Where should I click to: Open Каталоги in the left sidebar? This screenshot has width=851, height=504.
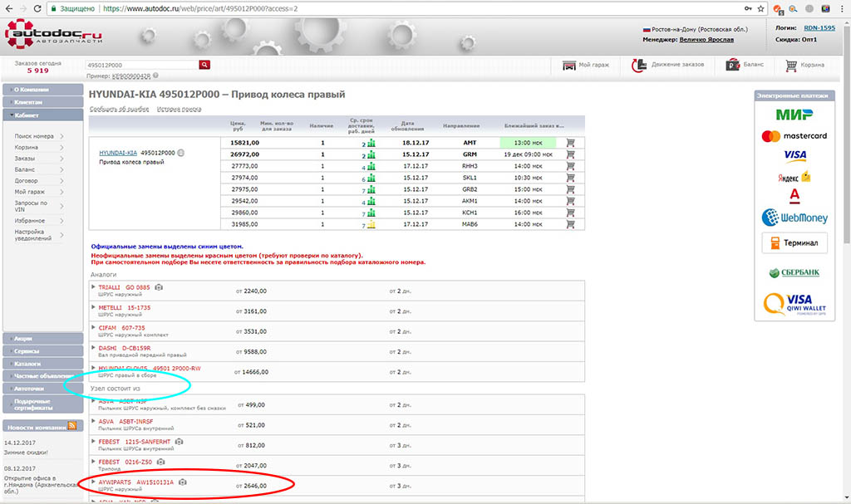click(42, 364)
